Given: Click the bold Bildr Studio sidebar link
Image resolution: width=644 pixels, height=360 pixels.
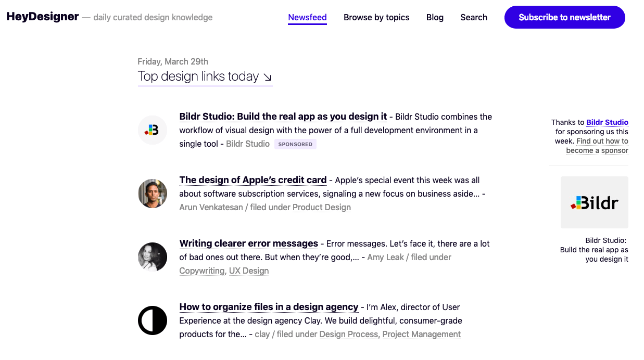Looking at the screenshot, I should pyautogui.click(x=607, y=122).
